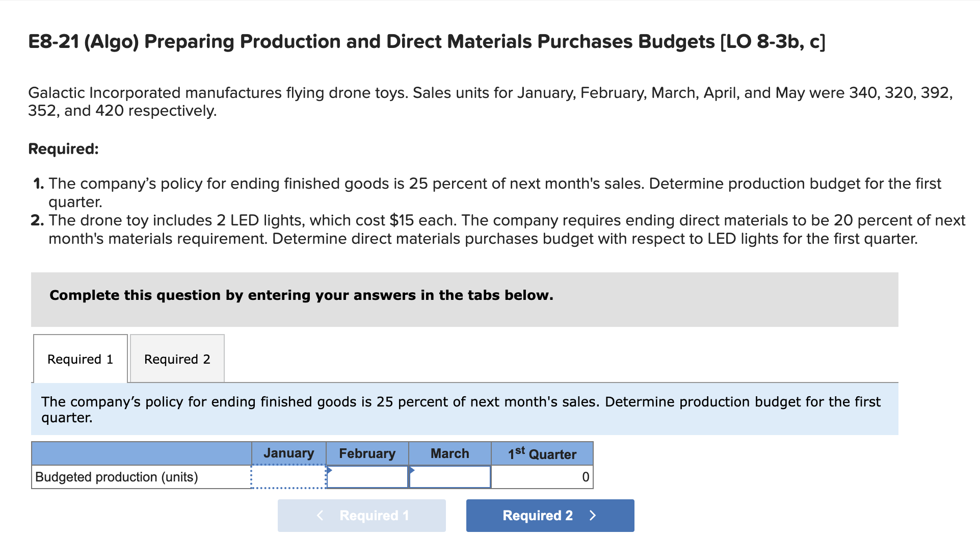Click the right chevron in Required 2 button
The height and width of the screenshot is (560, 980).
[593, 516]
